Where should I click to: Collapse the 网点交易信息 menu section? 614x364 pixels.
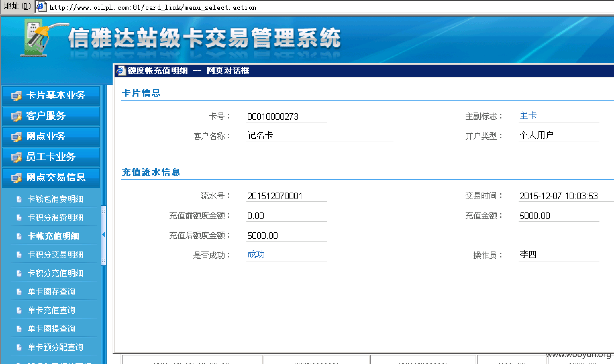51,178
